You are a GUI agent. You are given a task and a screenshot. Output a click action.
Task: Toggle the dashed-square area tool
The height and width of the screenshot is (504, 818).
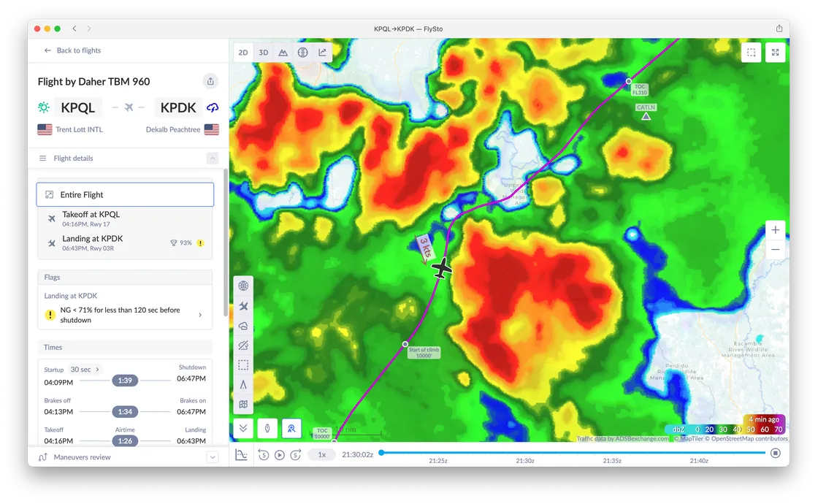243,365
